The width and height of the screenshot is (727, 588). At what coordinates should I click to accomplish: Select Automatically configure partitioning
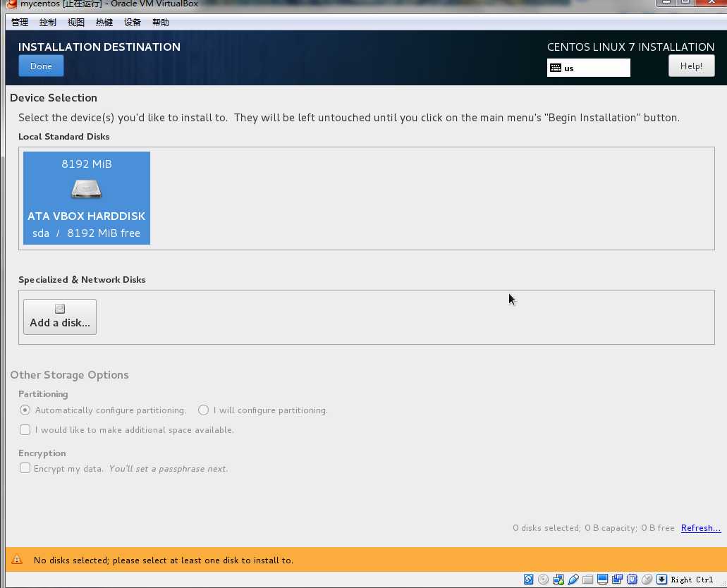(x=25, y=410)
